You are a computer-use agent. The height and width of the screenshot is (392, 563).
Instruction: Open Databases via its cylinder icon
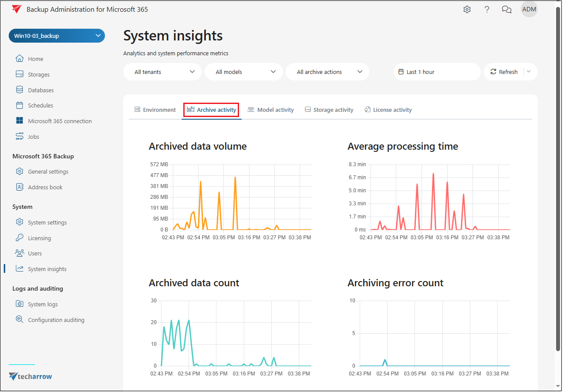[20, 90]
